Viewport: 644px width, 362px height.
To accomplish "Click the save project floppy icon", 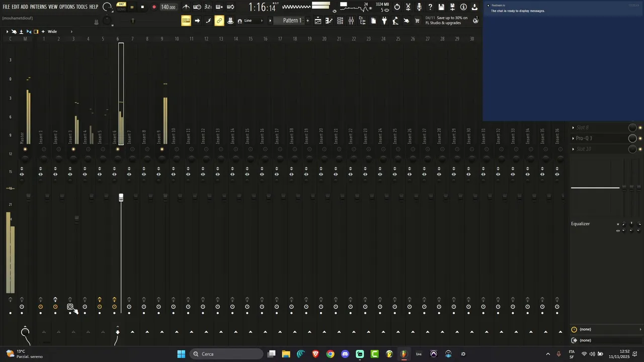I will 441,7.
